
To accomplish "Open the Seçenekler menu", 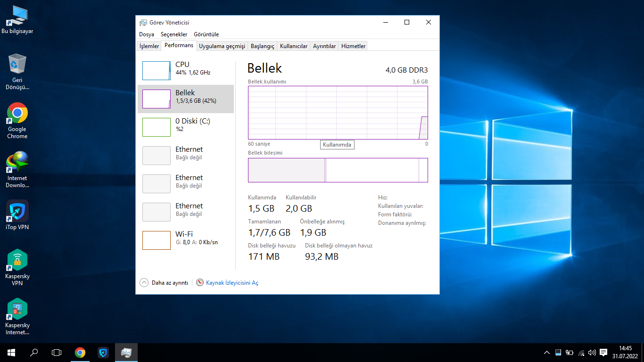I will coord(174,34).
